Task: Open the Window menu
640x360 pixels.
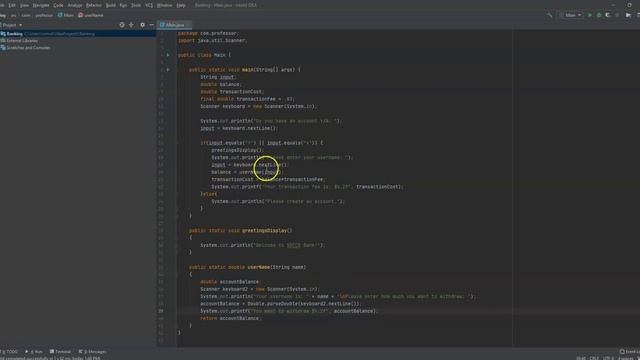Action: [164, 5]
